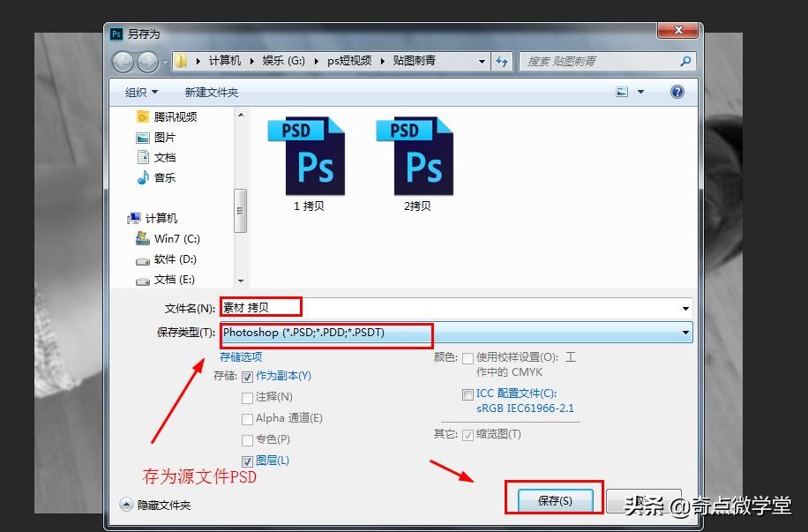Select 计算机 in the breadcrumb path
Screen dimensions: 808x532
[225, 61]
